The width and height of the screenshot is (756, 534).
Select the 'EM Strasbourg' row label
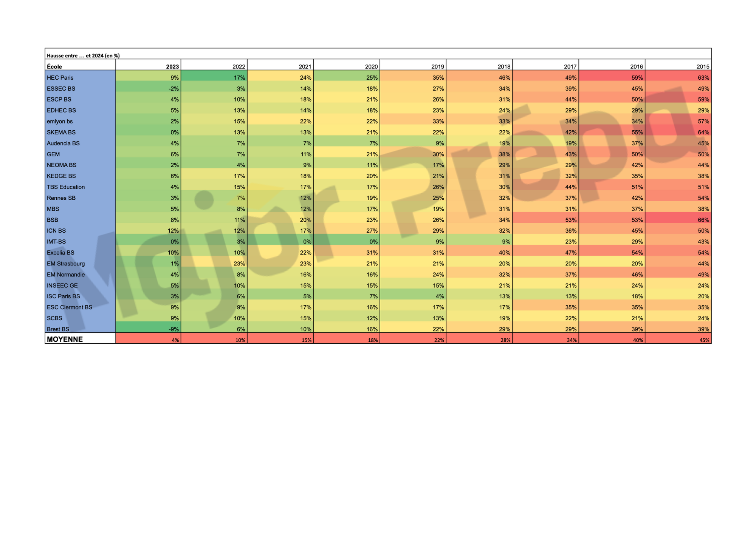[x=66, y=263]
